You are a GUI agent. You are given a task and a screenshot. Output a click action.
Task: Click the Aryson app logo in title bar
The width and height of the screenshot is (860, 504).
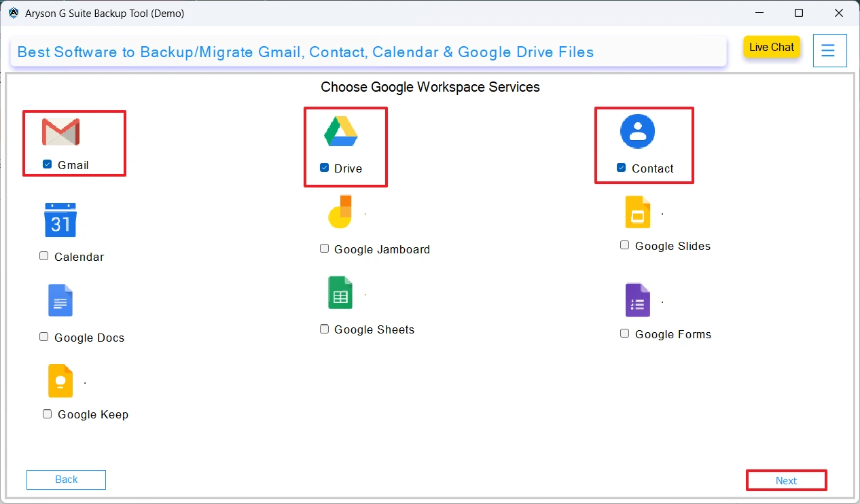click(14, 13)
